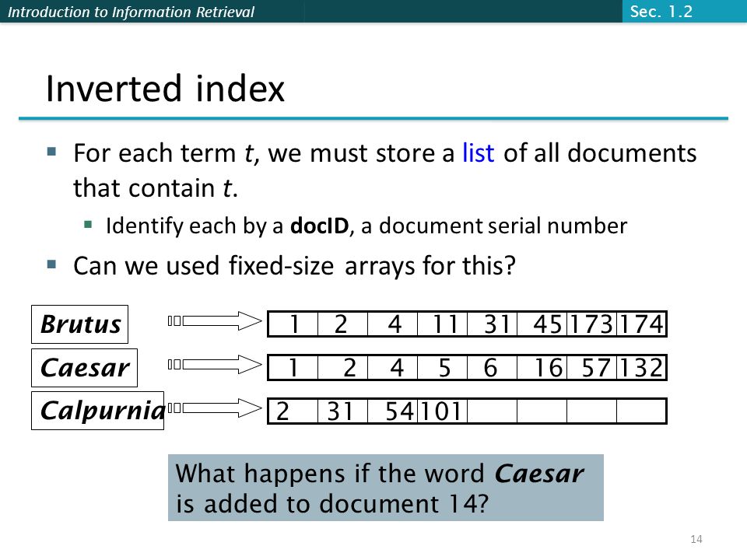
Task: Click the 'Introduction to Information Retrieval' header text
Action: [131, 12]
